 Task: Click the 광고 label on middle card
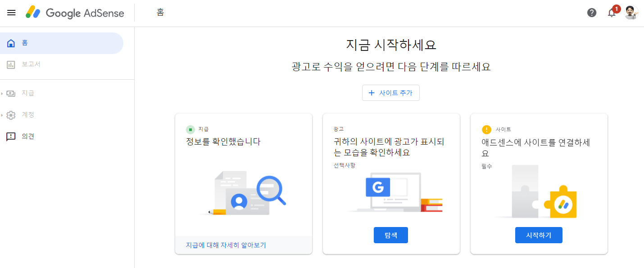point(339,129)
